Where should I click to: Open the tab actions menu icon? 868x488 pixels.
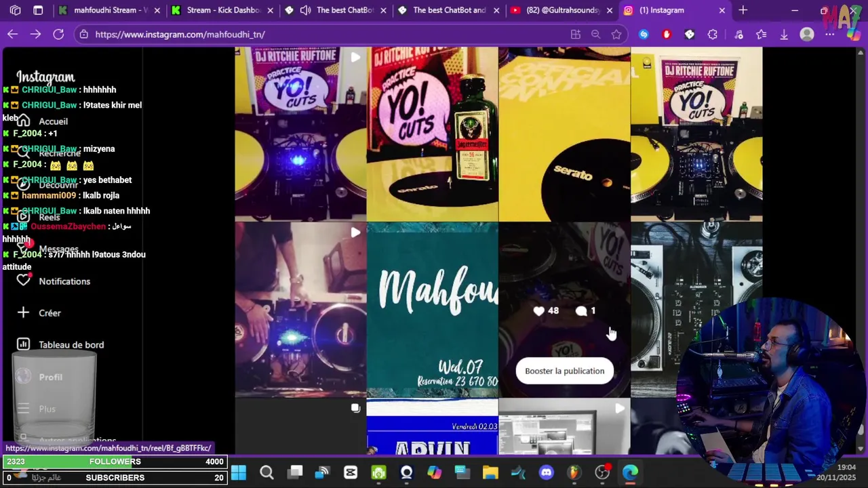(38, 10)
